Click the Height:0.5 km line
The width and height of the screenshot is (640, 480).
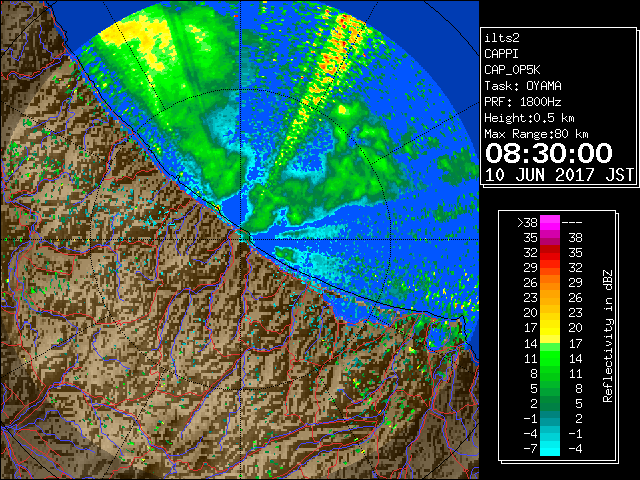(x=529, y=118)
